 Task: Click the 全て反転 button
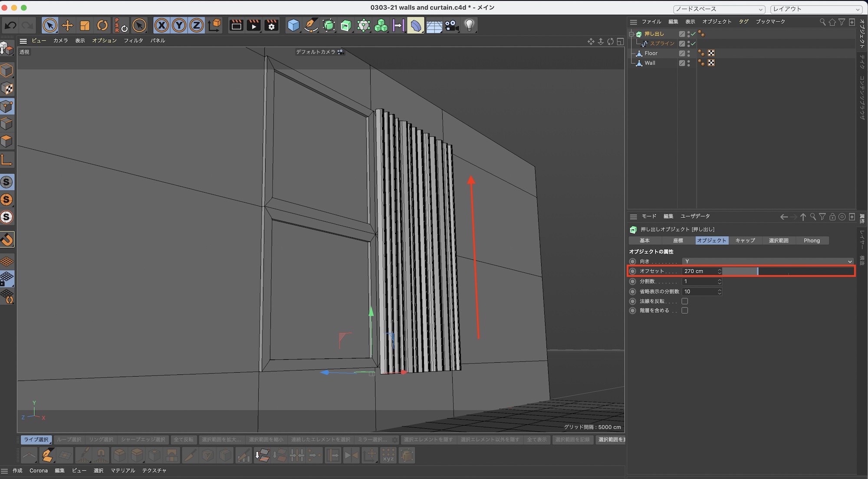[184, 440]
